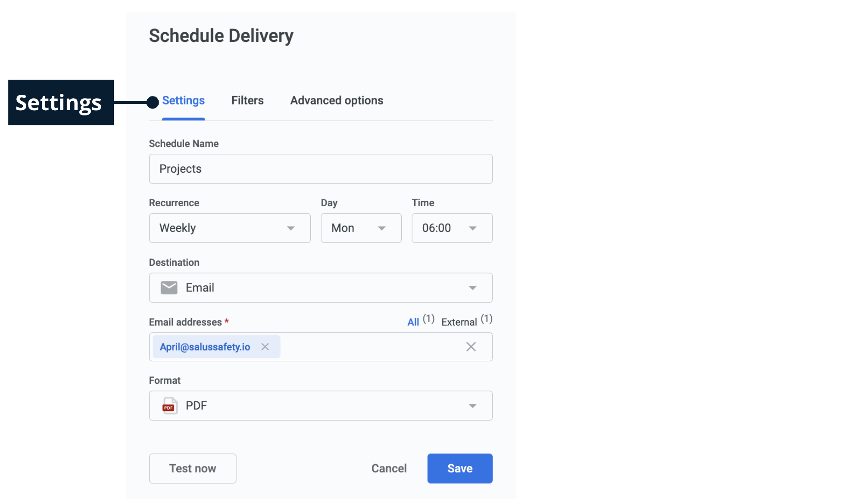Click the Test now button
The width and height of the screenshot is (868, 503).
pyautogui.click(x=193, y=468)
